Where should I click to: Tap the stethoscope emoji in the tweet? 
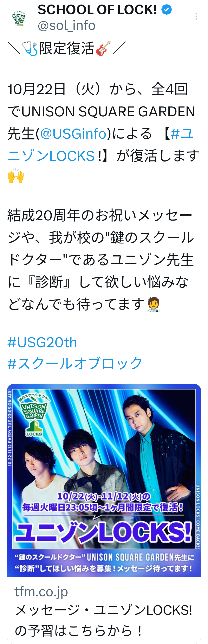[x=30, y=48]
